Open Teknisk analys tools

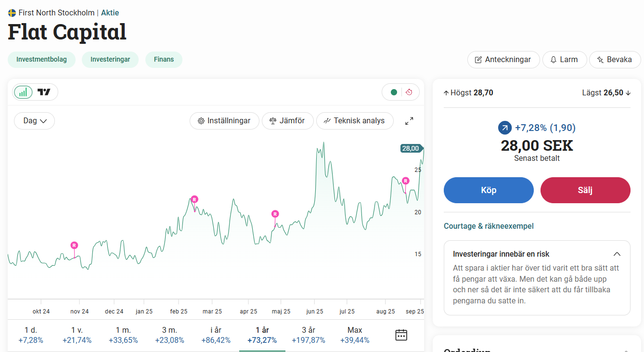tap(354, 121)
